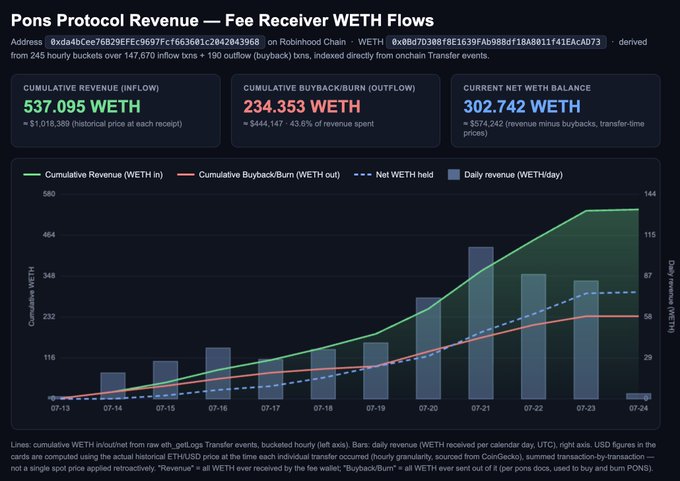The image size is (680, 481).
Task: Click the 580 left axis tick label
Action: coord(49,194)
